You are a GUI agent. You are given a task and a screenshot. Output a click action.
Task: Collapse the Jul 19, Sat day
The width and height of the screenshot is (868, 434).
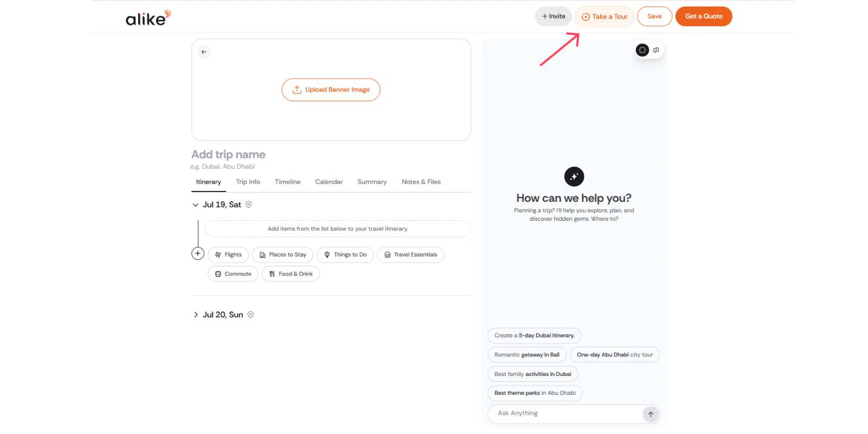[195, 205]
